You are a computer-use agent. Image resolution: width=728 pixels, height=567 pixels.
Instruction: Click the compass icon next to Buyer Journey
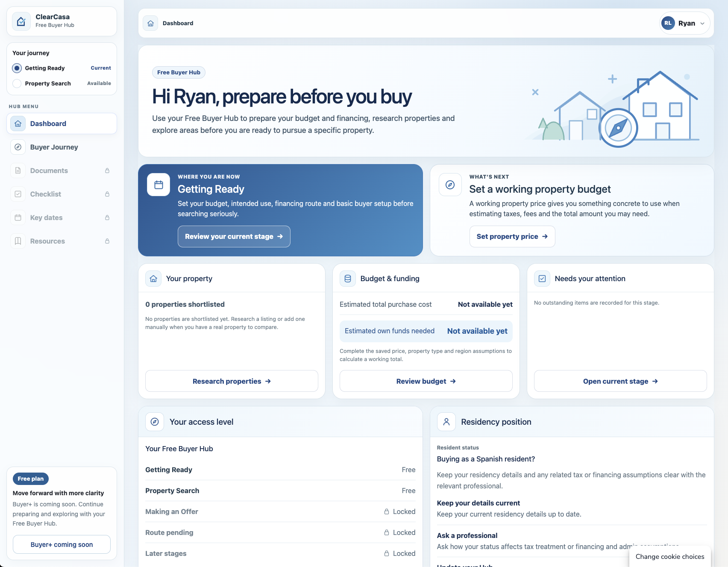coord(18,147)
